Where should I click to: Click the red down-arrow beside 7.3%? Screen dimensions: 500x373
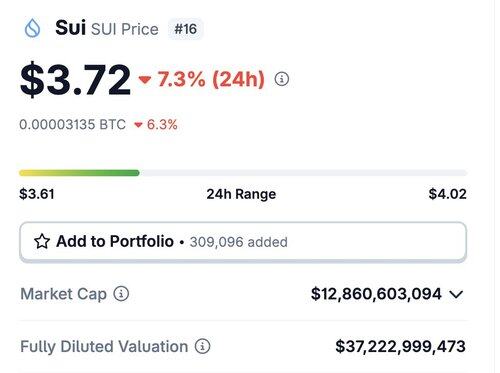145,80
